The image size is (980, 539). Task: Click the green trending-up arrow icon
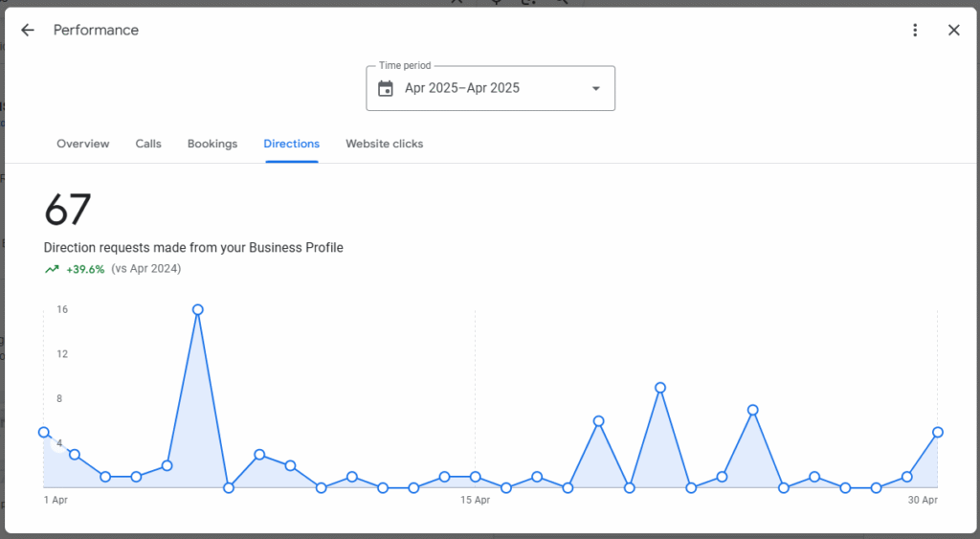tap(52, 270)
